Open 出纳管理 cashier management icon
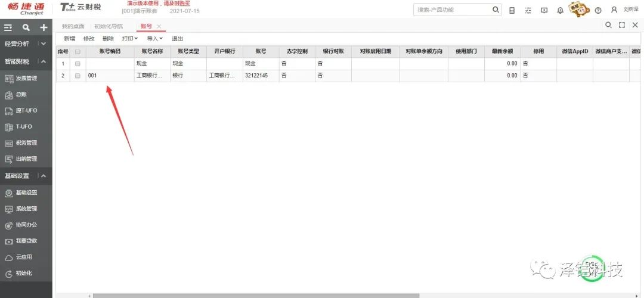Image resolution: width=644 pixels, height=298 pixels. [9, 159]
